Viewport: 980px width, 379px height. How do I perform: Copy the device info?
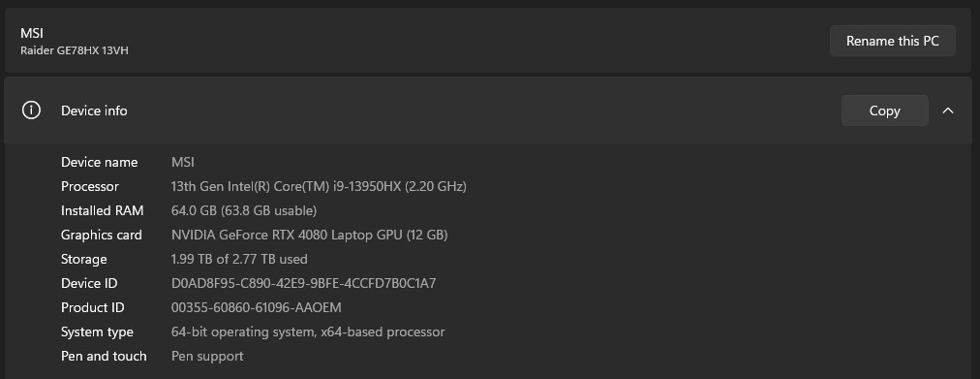coord(884,111)
